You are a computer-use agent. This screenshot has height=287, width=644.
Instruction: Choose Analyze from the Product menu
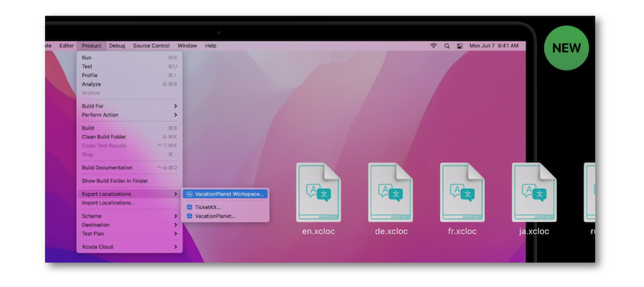pyautogui.click(x=129, y=84)
